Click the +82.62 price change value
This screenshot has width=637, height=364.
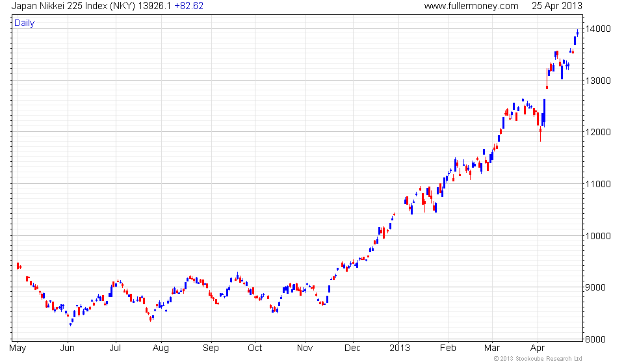pyautogui.click(x=188, y=6)
